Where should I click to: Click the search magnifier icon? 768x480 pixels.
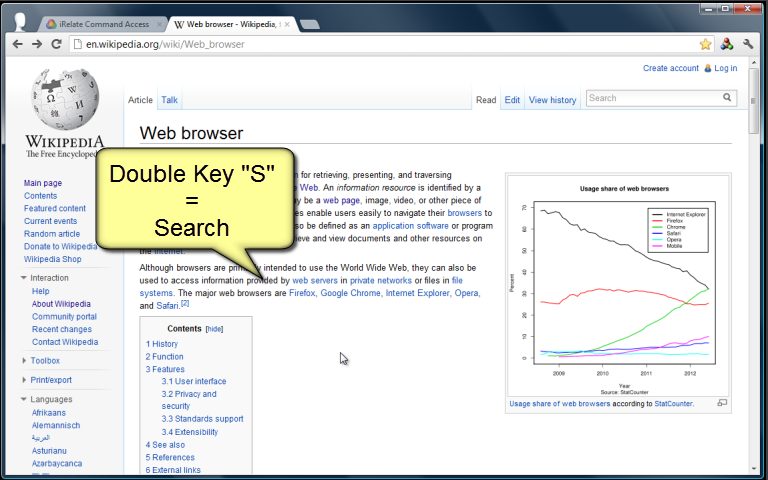[727, 97]
